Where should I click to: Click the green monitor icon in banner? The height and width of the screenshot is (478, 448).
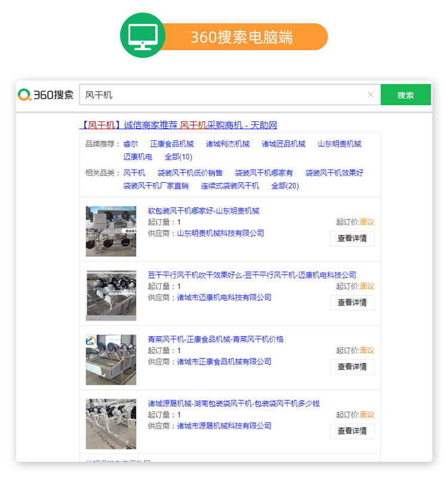143,35
